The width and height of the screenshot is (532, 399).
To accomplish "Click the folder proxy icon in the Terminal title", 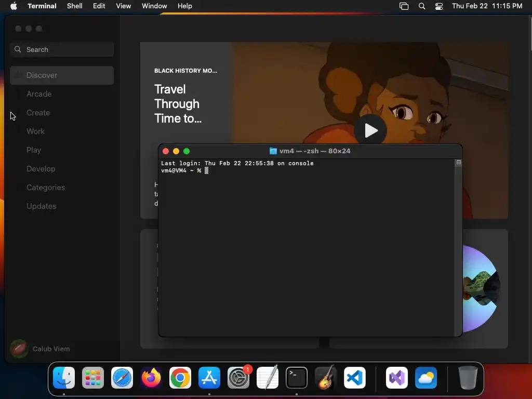I will 273,151.
